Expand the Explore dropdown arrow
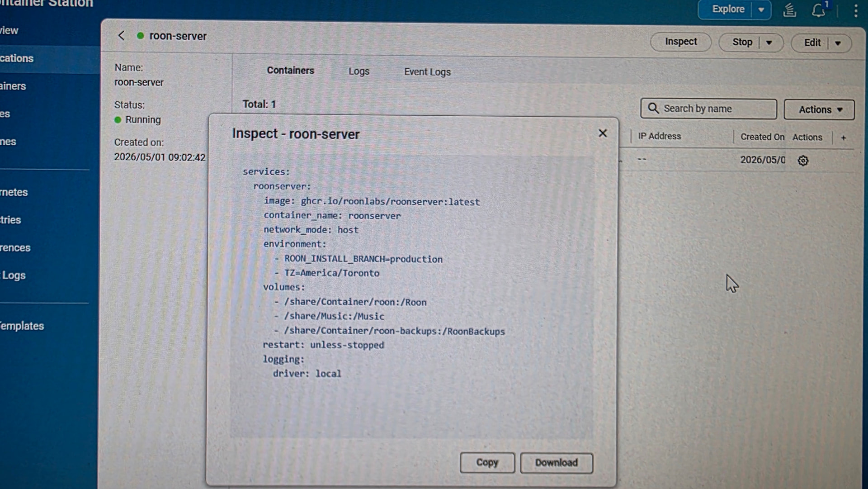The width and height of the screenshot is (868, 489). (x=761, y=9)
